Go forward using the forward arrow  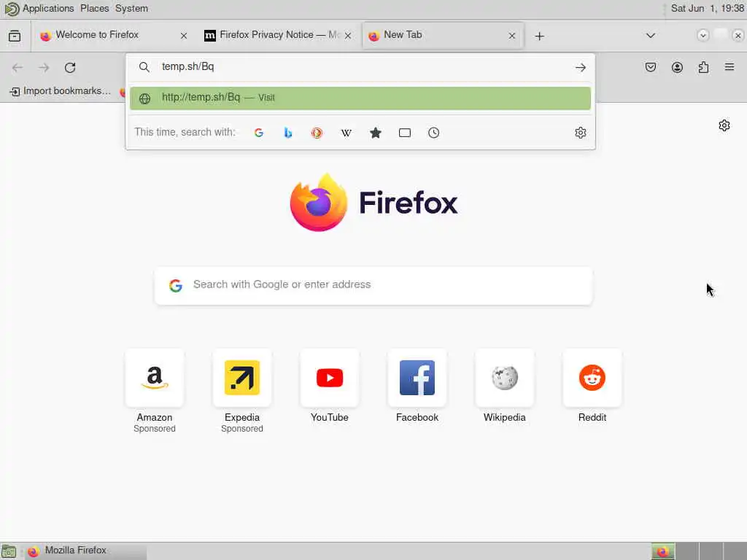tap(44, 68)
